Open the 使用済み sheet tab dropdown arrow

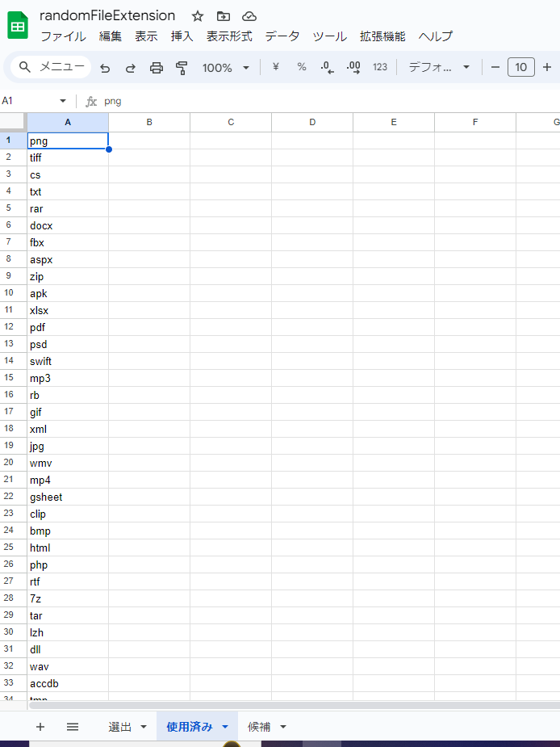point(225,727)
